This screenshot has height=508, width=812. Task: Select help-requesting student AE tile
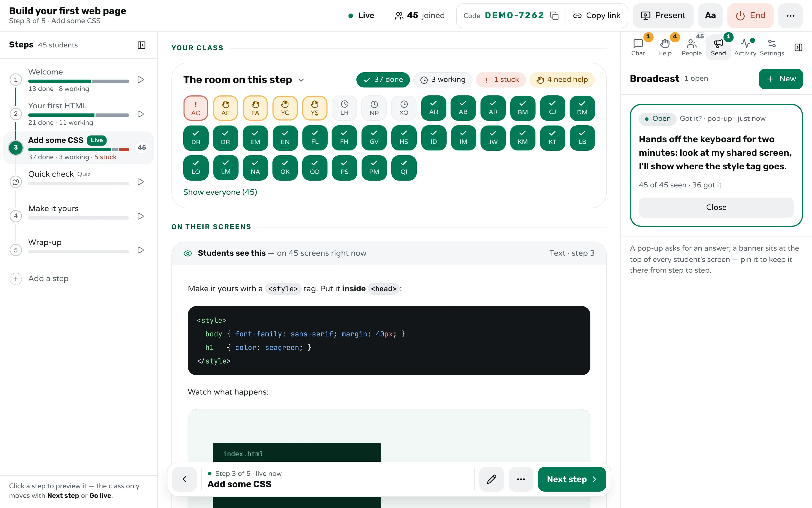(x=226, y=108)
